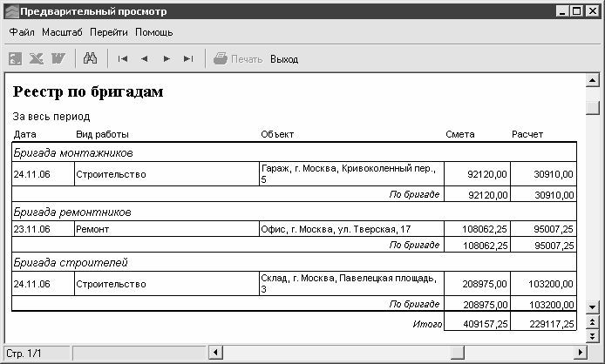The height and width of the screenshot is (364, 605).
Task: Click the first export icon in the toolbar
Action: pos(16,59)
